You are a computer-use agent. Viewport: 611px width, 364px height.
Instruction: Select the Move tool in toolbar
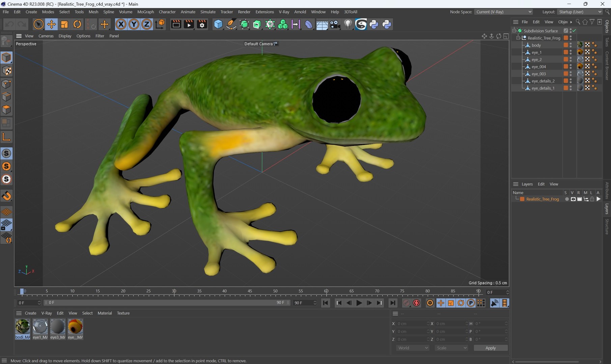point(51,24)
